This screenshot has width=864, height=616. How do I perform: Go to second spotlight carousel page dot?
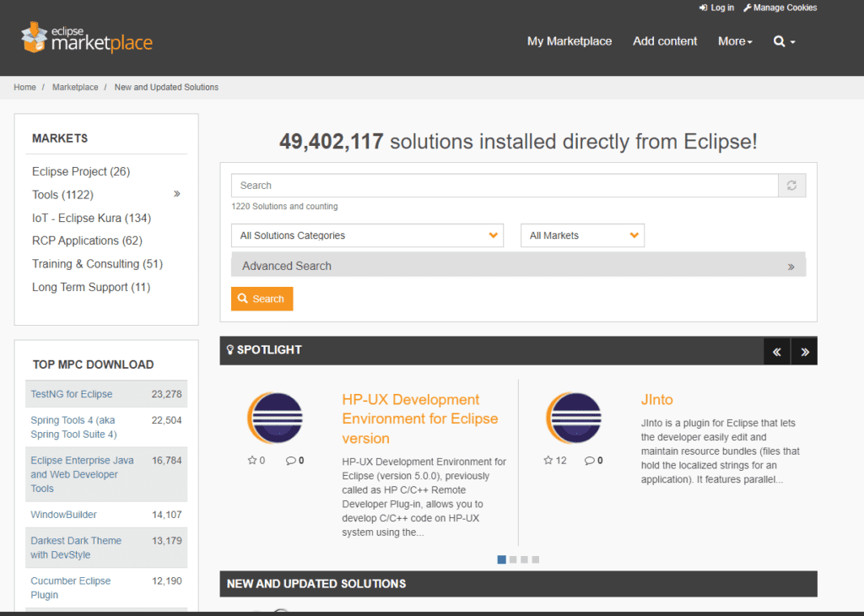pyautogui.click(x=513, y=559)
